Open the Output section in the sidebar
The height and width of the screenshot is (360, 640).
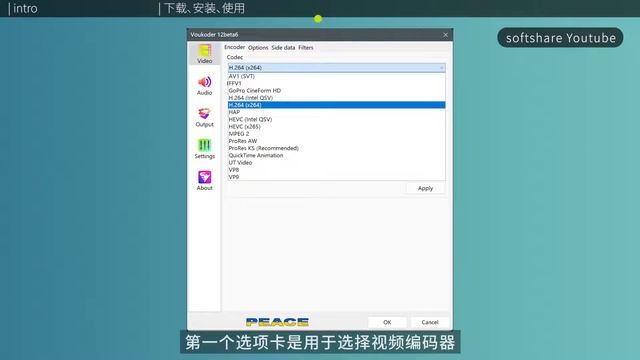coord(204,118)
